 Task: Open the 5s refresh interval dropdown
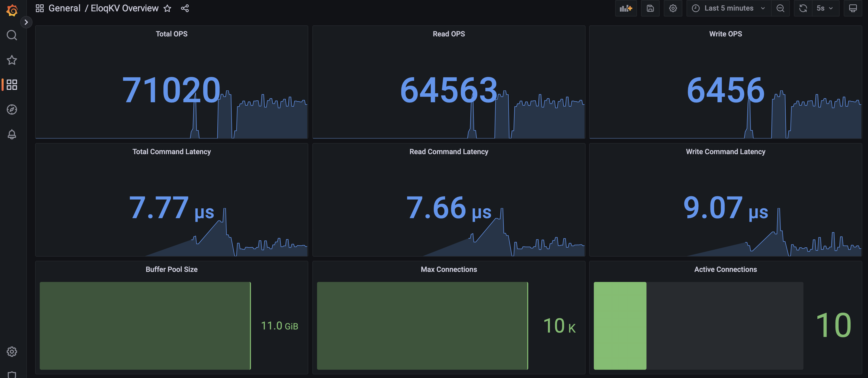click(825, 8)
